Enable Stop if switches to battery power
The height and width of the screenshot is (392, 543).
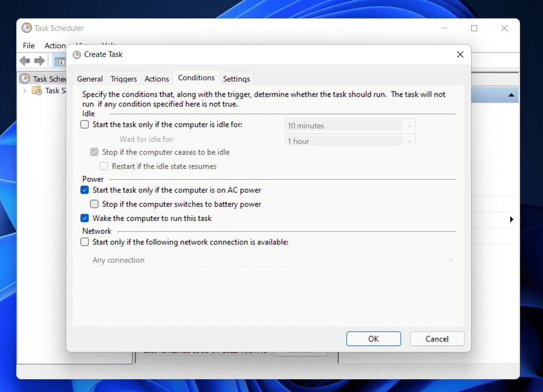pyautogui.click(x=94, y=204)
